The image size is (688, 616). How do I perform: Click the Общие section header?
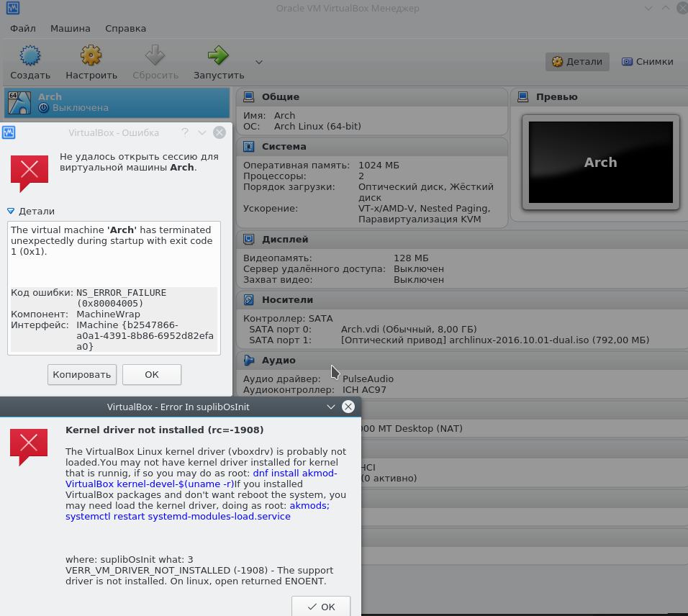pyautogui.click(x=372, y=97)
